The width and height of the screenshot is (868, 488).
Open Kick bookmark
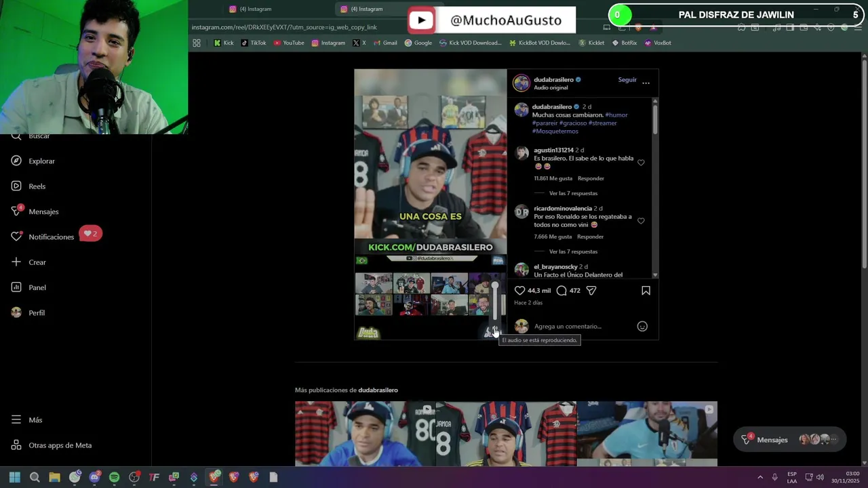pyautogui.click(x=224, y=43)
